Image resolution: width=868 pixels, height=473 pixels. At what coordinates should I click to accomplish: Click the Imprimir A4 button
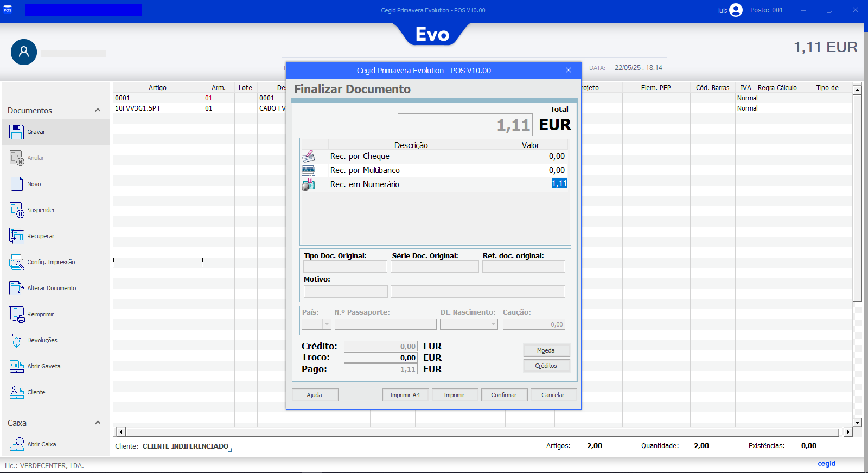coord(405,395)
